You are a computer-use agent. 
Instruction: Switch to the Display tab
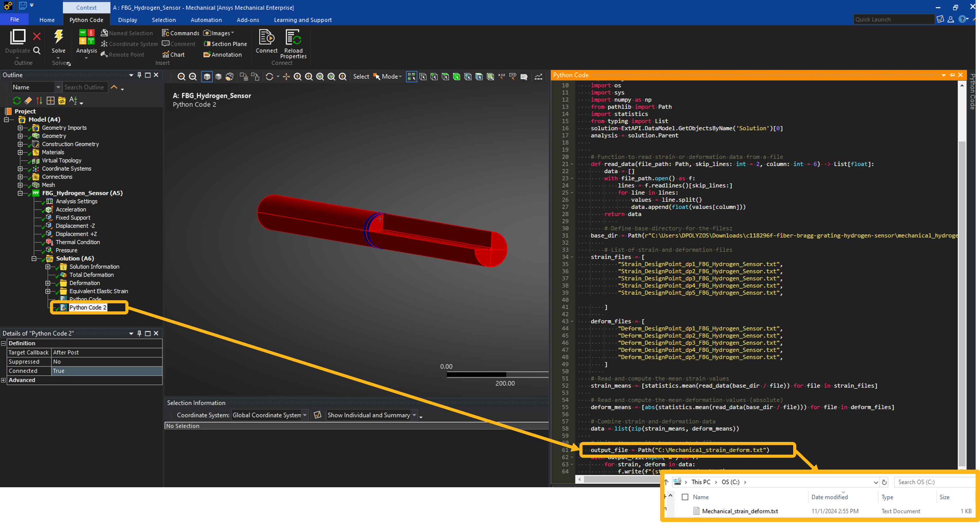(128, 20)
